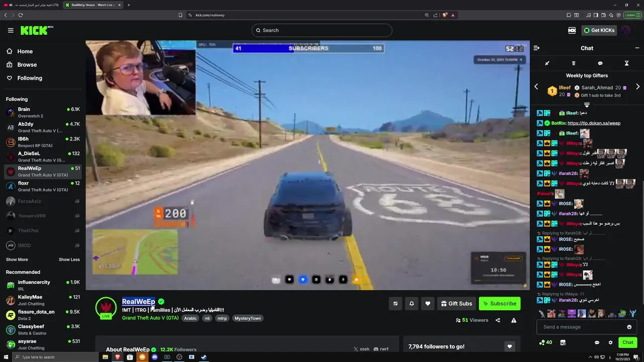Screen dimensions: 644x362
Task: Open the shop icon below the chat box
Action: point(562,342)
